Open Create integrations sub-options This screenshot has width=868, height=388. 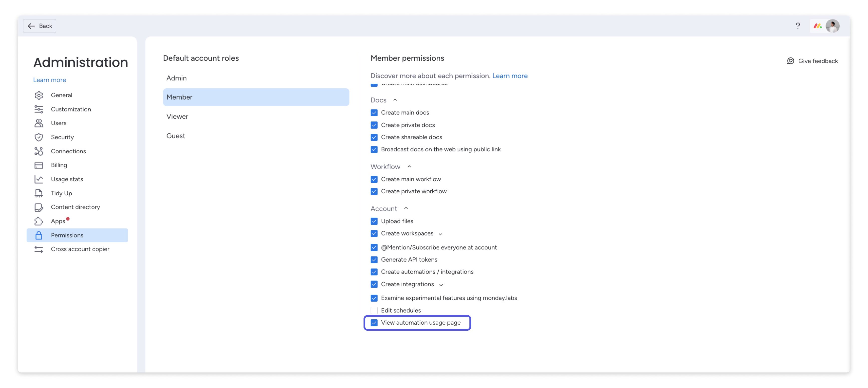(x=441, y=285)
